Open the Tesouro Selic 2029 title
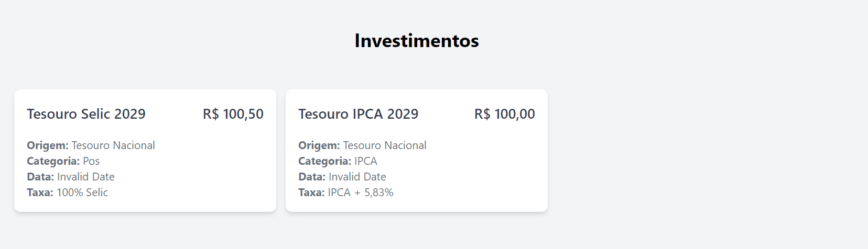This screenshot has width=868, height=249. click(86, 114)
